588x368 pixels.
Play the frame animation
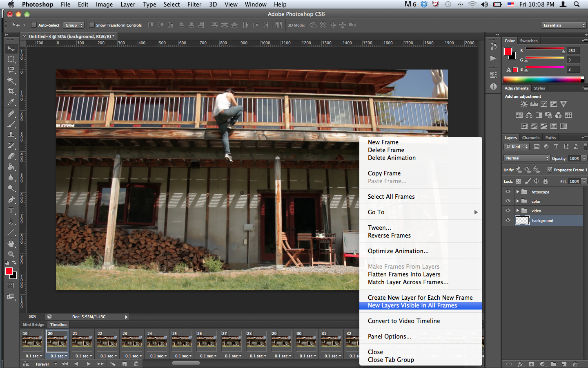click(x=89, y=364)
